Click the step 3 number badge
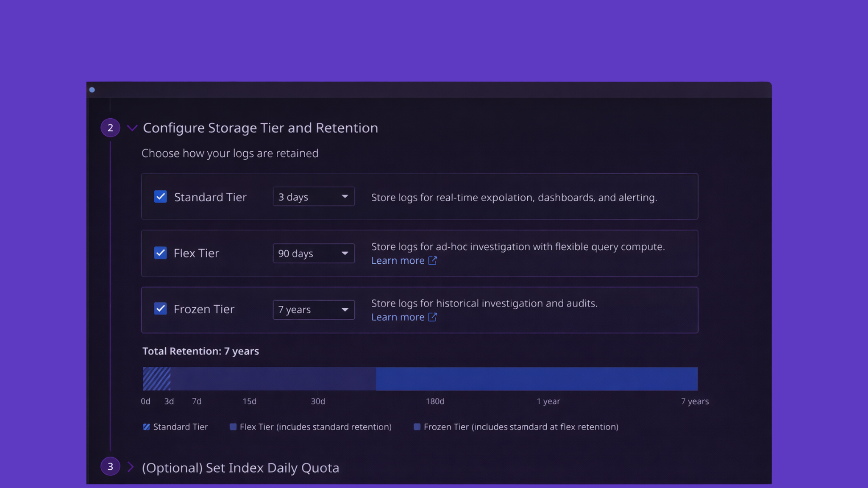 [x=110, y=466]
